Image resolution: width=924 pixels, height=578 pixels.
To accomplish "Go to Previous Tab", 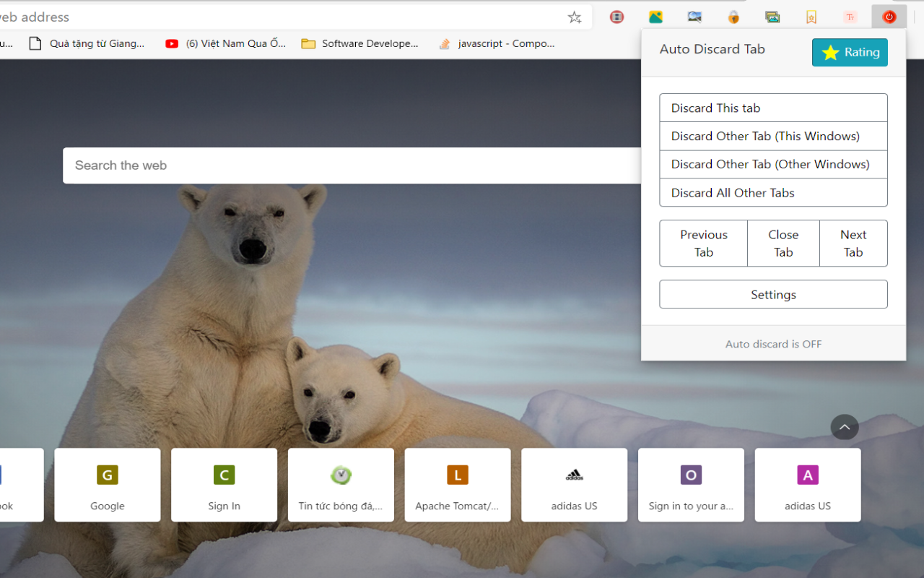I will pos(703,243).
